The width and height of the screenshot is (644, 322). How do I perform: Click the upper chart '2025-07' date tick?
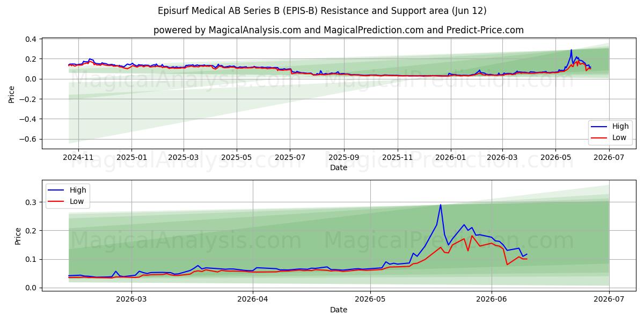coord(290,158)
